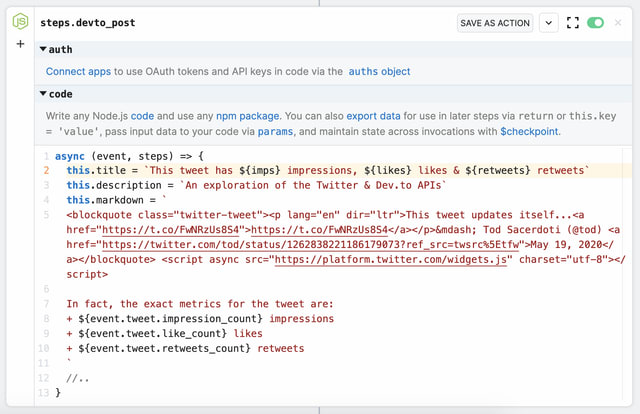The width and height of the screenshot is (640, 414).
Task: Open the export data link
Action: (373, 116)
